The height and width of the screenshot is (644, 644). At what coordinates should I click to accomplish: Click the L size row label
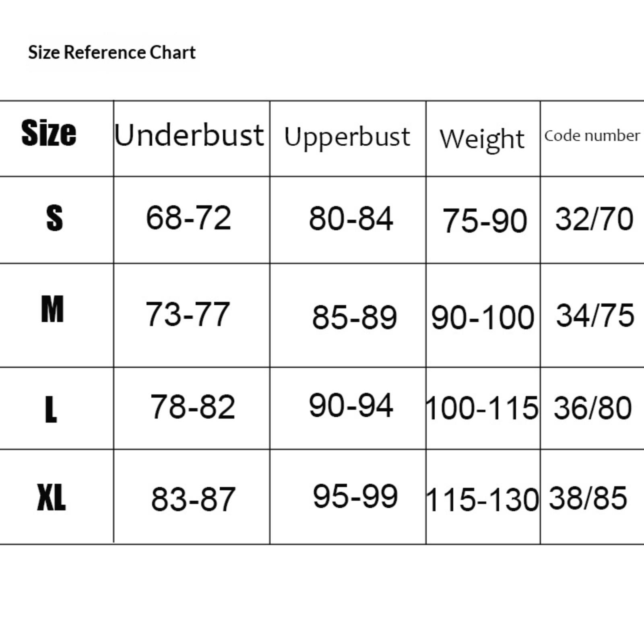[51, 409]
